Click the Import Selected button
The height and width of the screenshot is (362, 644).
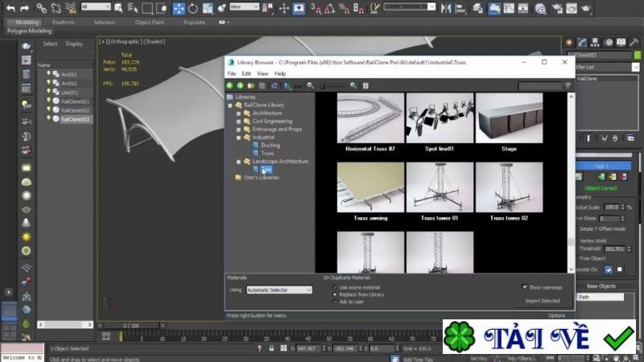click(541, 301)
